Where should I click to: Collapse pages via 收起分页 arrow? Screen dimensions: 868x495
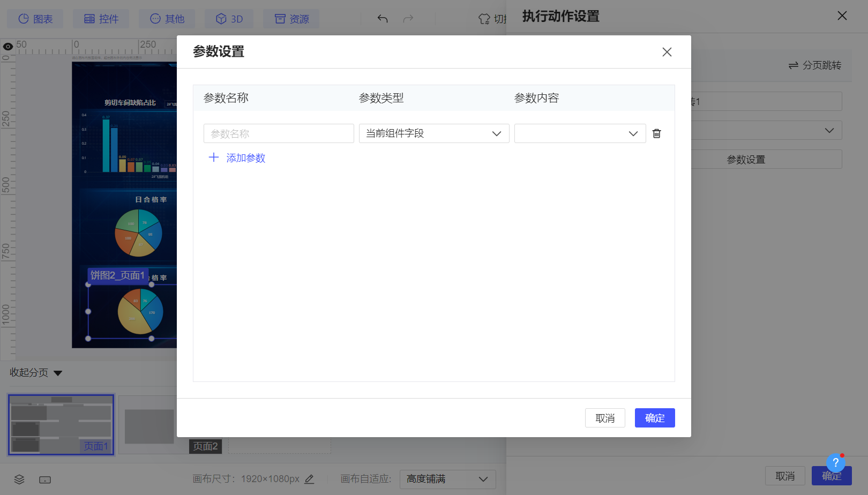click(x=58, y=373)
